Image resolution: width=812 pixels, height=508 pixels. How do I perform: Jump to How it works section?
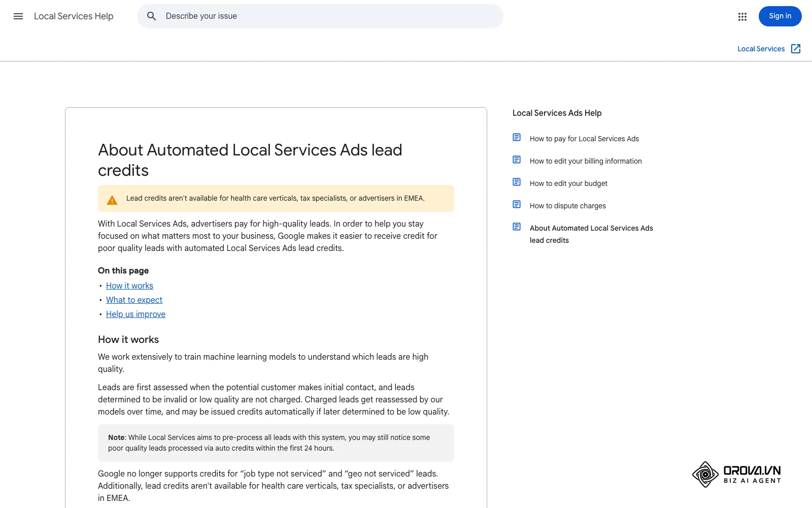[x=129, y=285]
